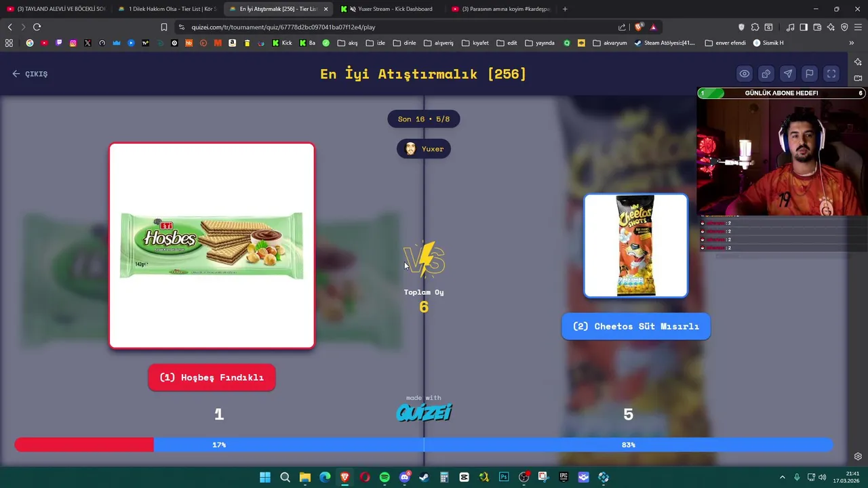Open Brave Rewards triangle icon

coord(653,27)
